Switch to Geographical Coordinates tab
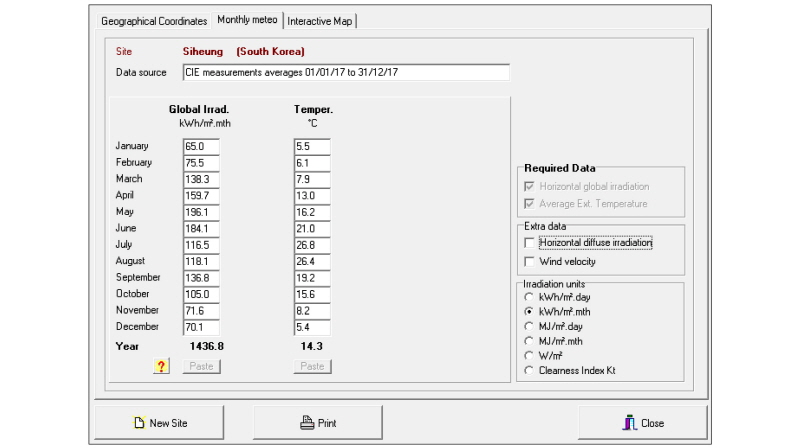 (x=154, y=21)
